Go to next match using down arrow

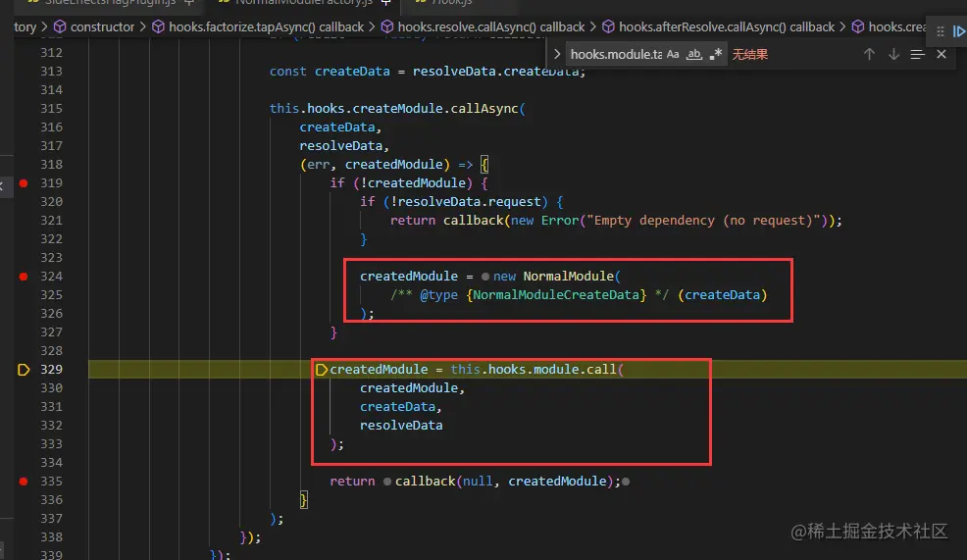[x=893, y=54]
